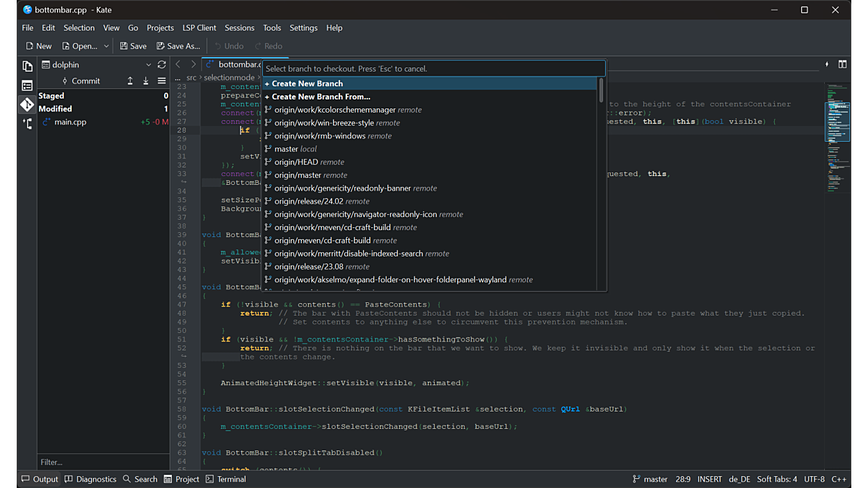
Task: Open the LSP Client menu
Action: (199, 28)
